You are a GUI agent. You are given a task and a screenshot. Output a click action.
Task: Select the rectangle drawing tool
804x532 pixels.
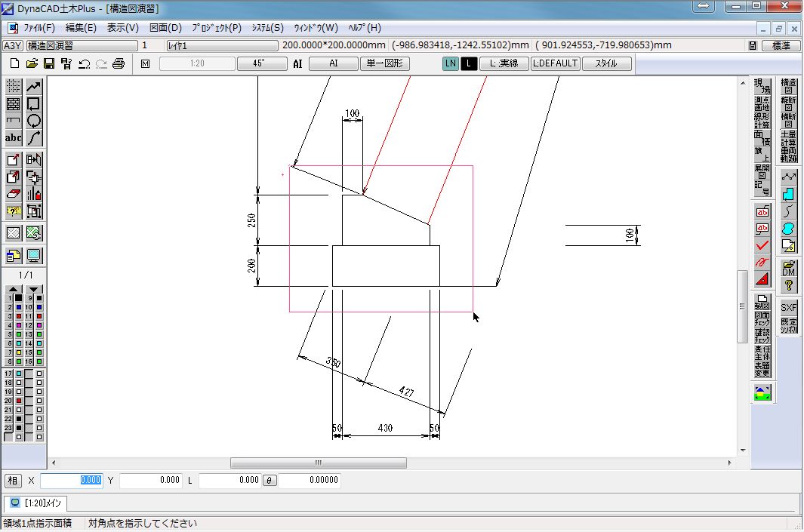[x=34, y=103]
